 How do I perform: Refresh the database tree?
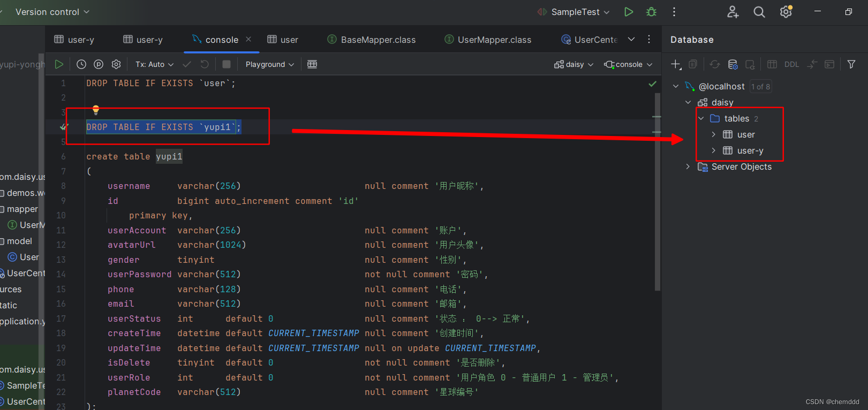(715, 64)
